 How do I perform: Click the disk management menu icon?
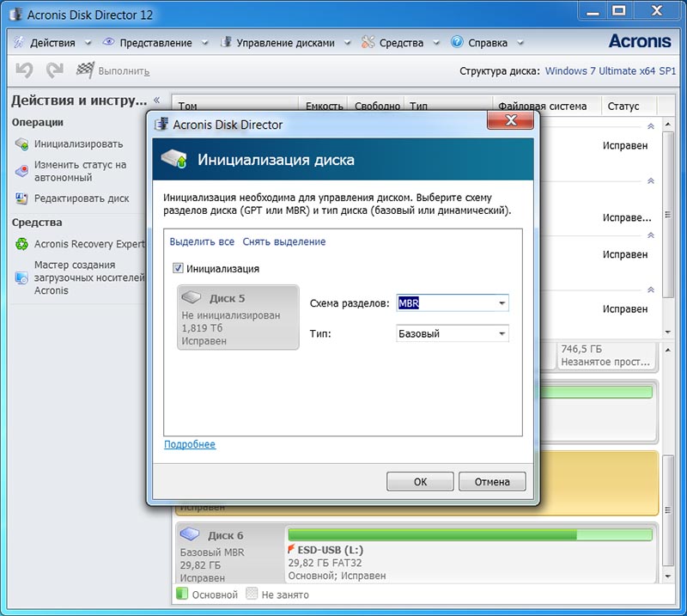point(226,42)
